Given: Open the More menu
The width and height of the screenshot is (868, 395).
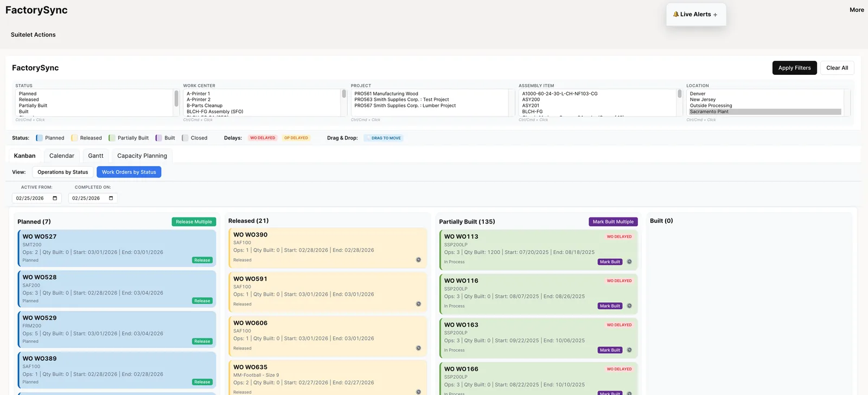Looking at the screenshot, I should coord(857,10).
